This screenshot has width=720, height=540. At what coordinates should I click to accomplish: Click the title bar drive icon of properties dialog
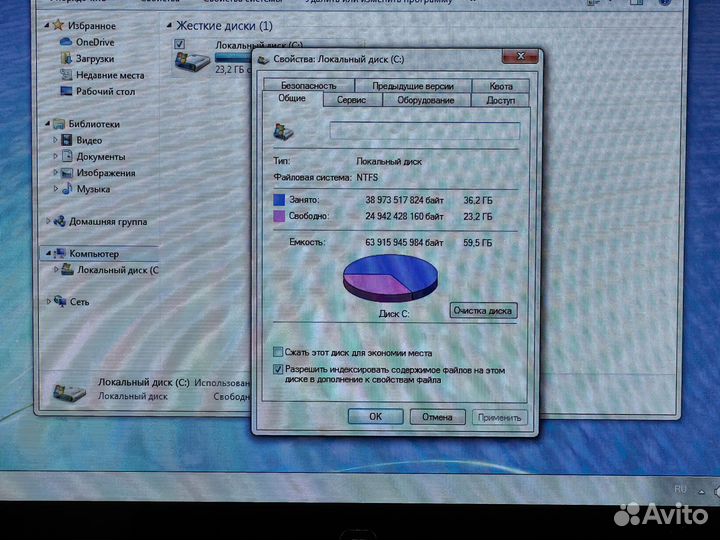pos(263,60)
